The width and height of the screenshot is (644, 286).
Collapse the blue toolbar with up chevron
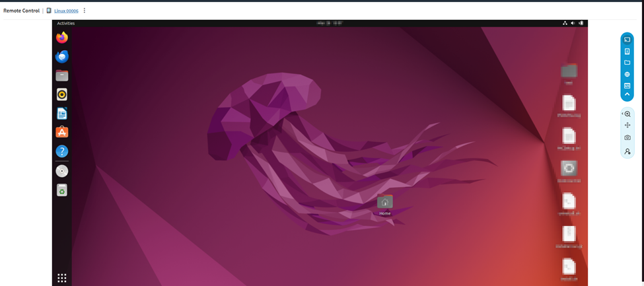coord(627,95)
